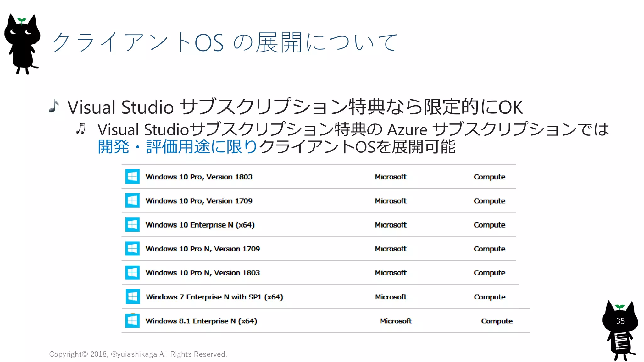644x362 pixels.
Task: Click Microsoft publisher in Windows 10 Pro 1803 row
Action: pos(391,177)
